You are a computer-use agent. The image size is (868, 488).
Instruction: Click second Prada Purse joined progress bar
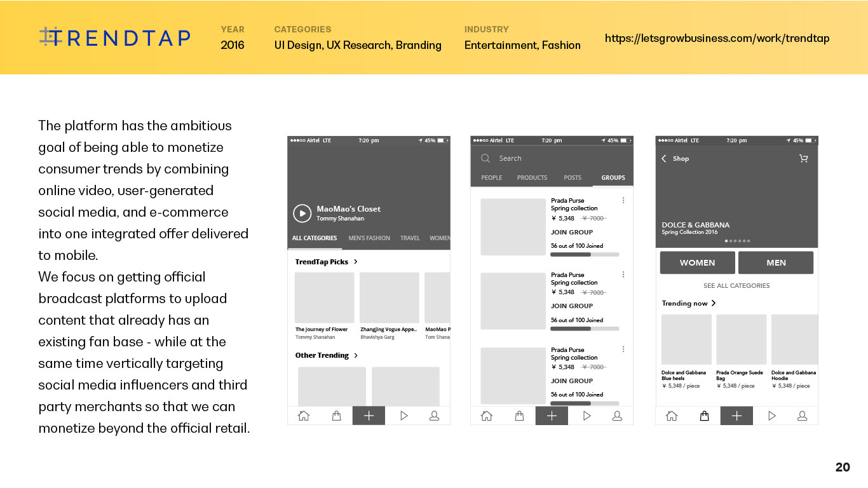coord(585,329)
